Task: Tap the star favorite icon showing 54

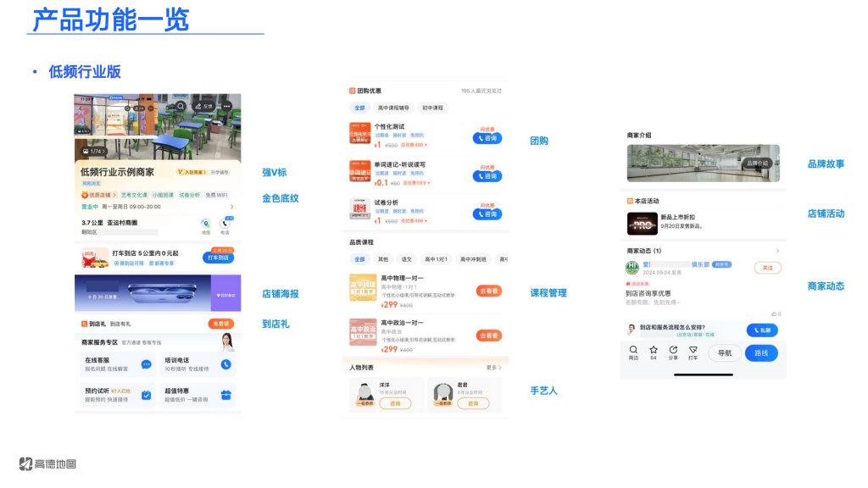Action: point(654,350)
